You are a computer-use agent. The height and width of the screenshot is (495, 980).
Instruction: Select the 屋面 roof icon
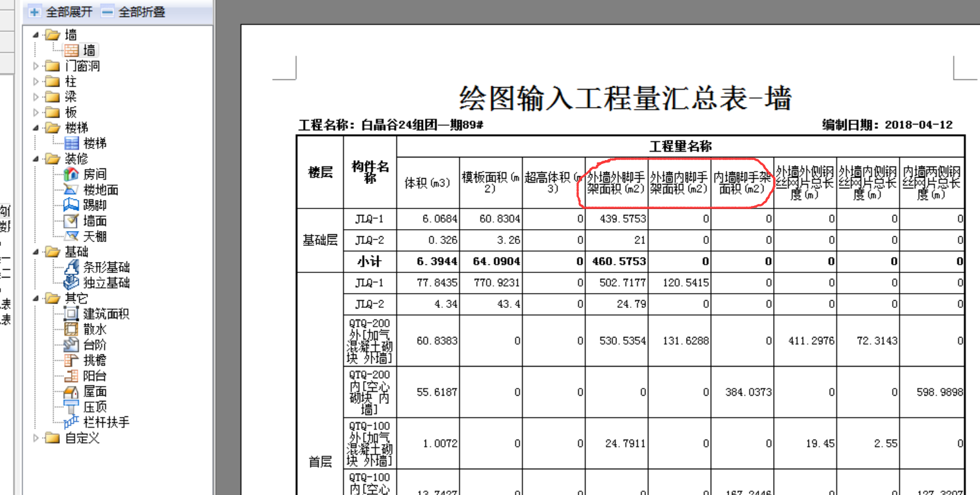tap(72, 391)
